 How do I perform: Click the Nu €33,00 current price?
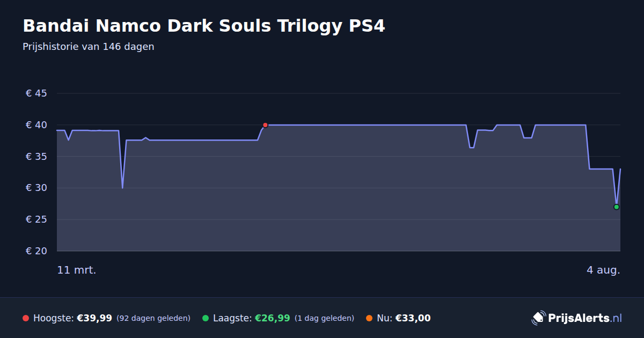pyautogui.click(x=413, y=318)
